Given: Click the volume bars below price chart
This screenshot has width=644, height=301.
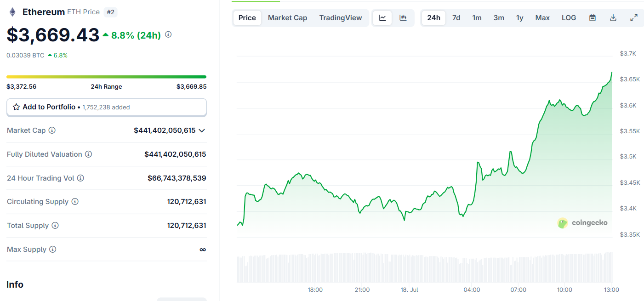Looking at the screenshot, I should click(x=425, y=267).
